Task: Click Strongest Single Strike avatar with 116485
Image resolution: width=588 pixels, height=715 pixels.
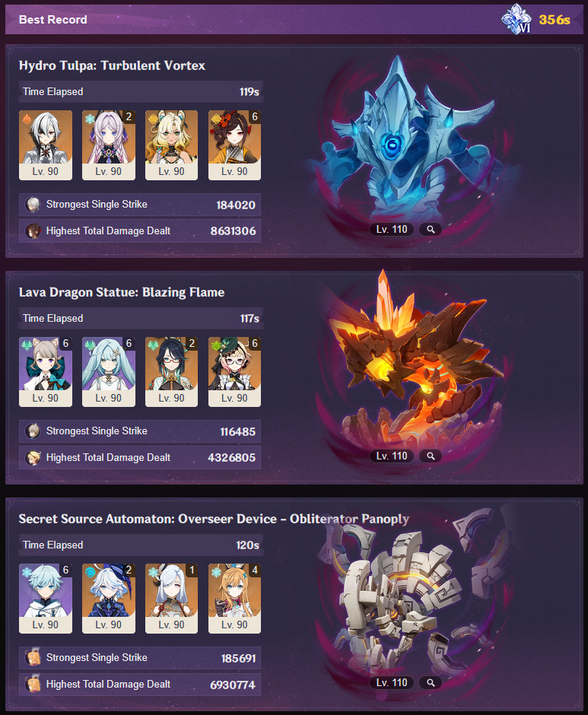Action: pos(33,431)
